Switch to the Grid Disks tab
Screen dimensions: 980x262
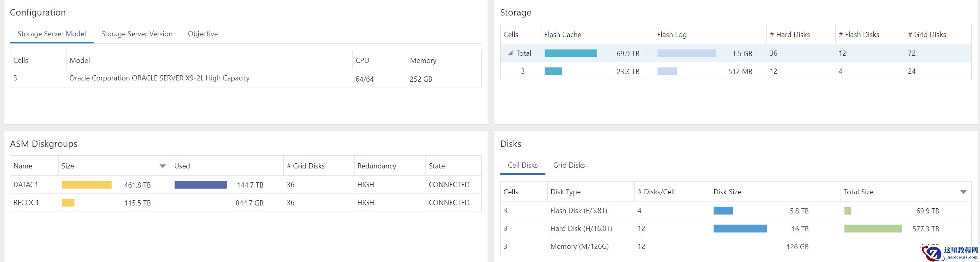569,165
